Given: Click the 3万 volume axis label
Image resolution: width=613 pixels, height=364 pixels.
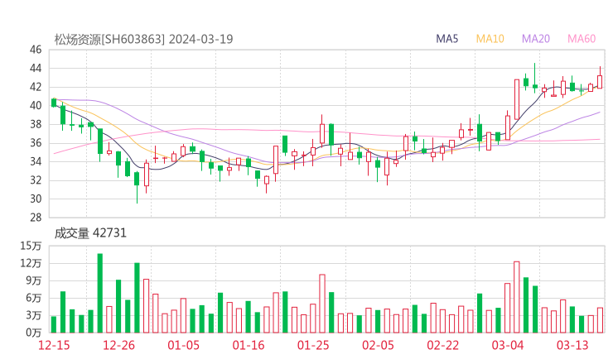Looking at the screenshot, I should 34,315.
